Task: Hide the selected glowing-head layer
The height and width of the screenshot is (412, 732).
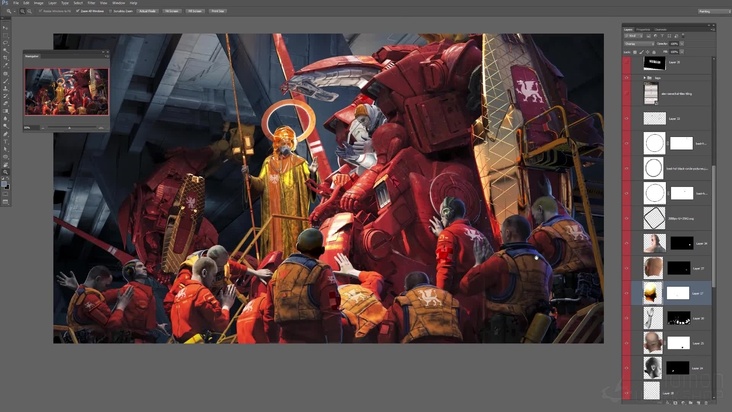Action: (626, 293)
